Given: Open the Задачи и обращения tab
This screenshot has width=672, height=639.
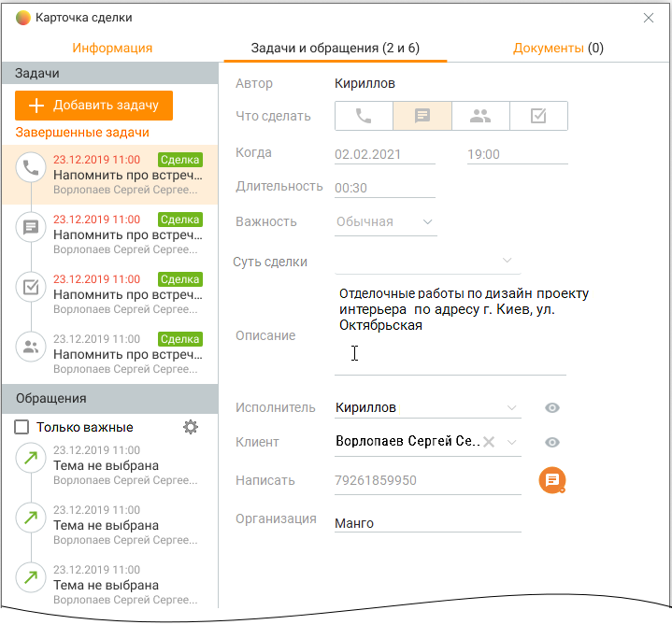Looking at the screenshot, I should click(x=336, y=48).
